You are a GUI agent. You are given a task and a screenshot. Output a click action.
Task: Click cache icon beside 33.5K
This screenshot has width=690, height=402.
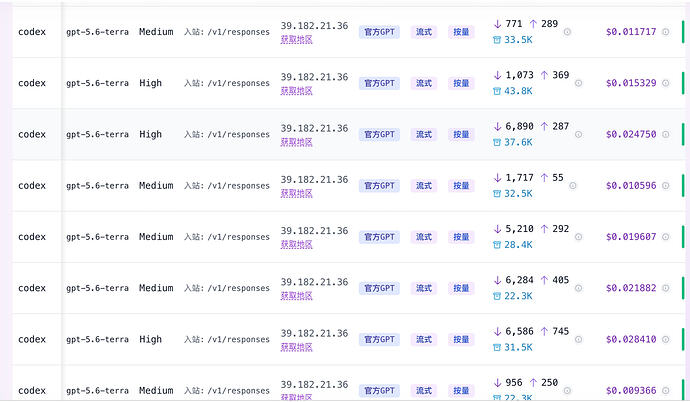pyautogui.click(x=497, y=40)
